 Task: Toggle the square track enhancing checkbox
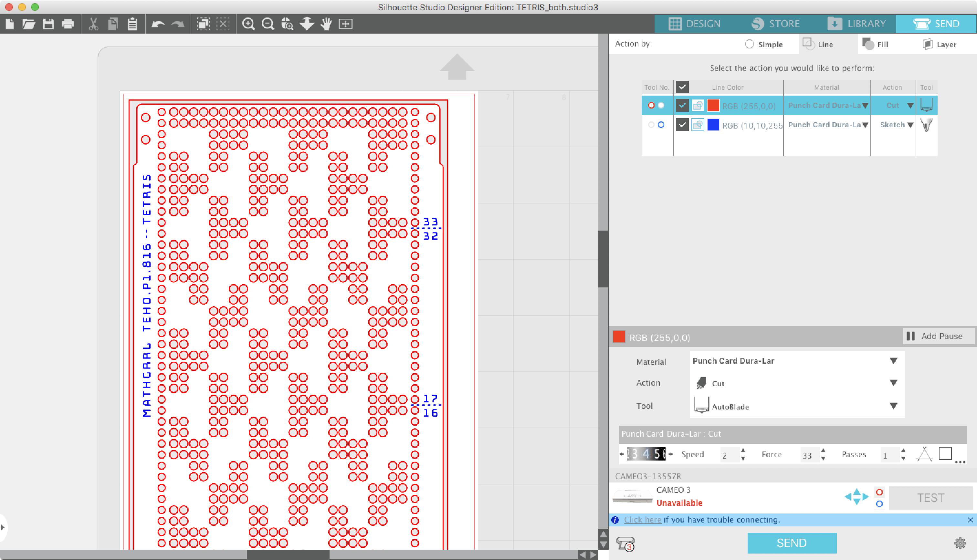(x=945, y=453)
